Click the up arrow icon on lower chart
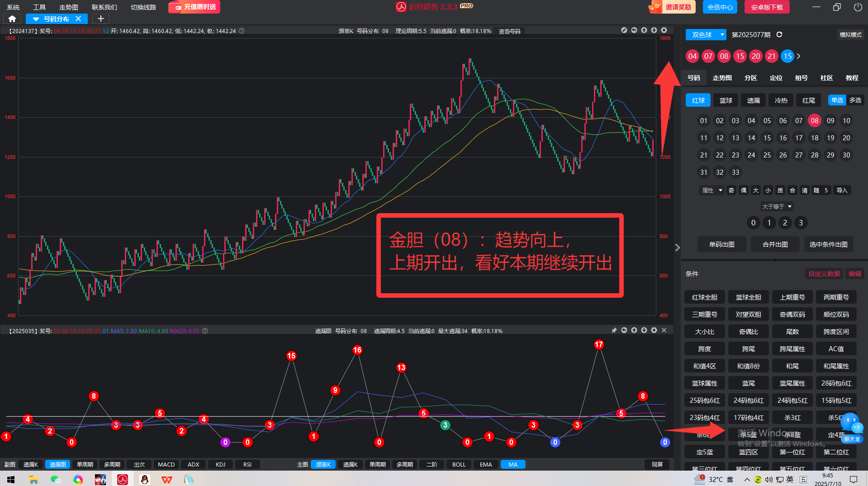 634,330
